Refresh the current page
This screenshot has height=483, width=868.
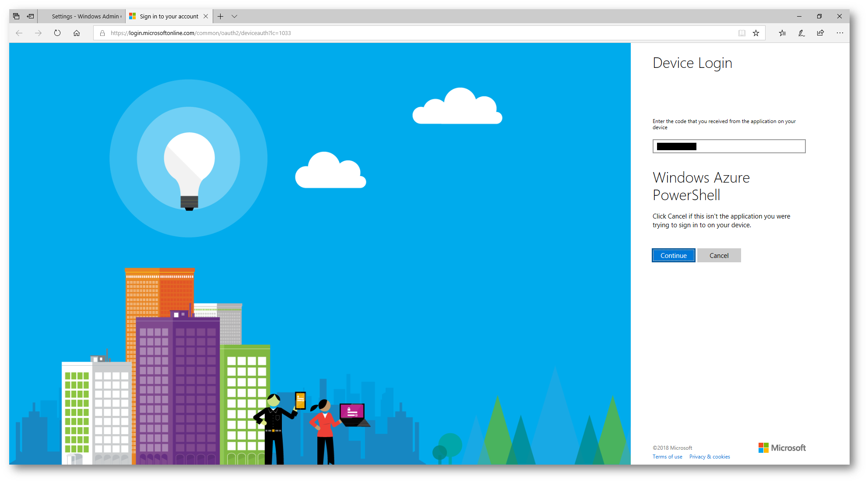57,33
